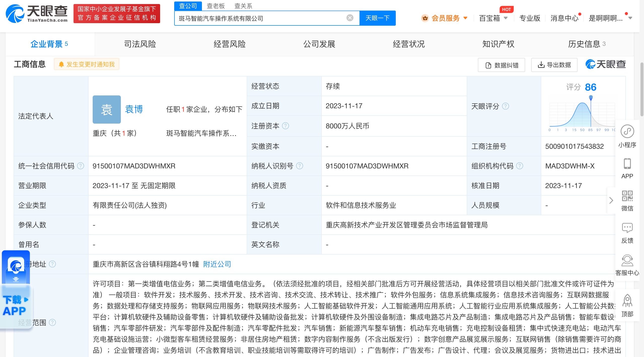Screen dimensions: 644x357
Task: Open the 经营状况 tab
Action: click(x=409, y=44)
